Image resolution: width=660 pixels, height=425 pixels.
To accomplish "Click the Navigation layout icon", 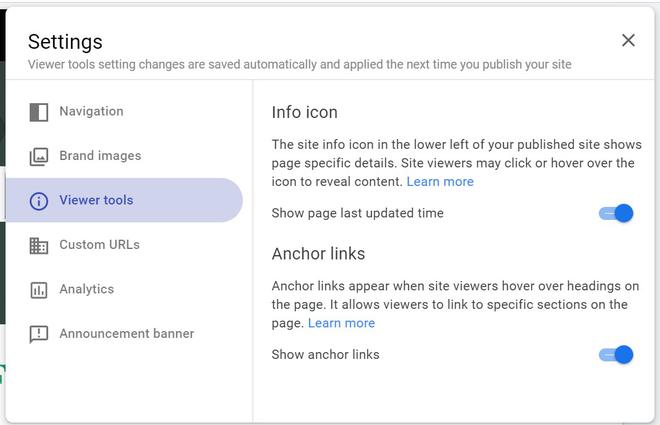I will click(x=39, y=112).
